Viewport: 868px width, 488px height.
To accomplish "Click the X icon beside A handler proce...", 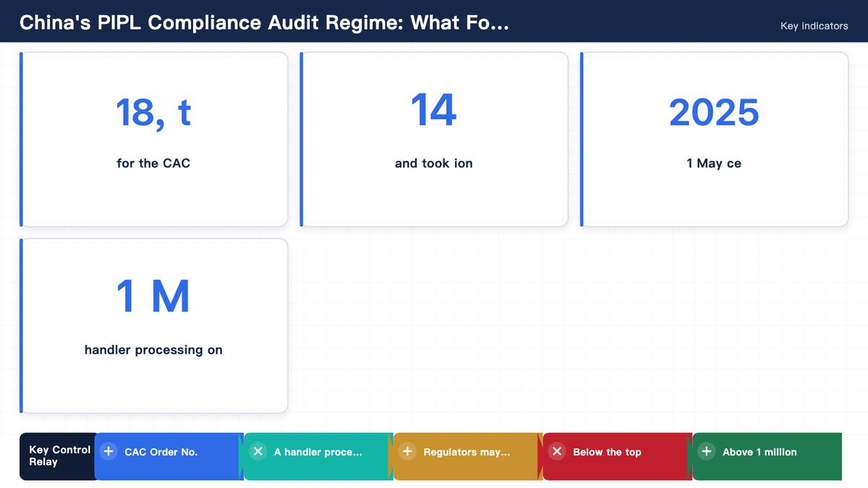I will tap(258, 452).
